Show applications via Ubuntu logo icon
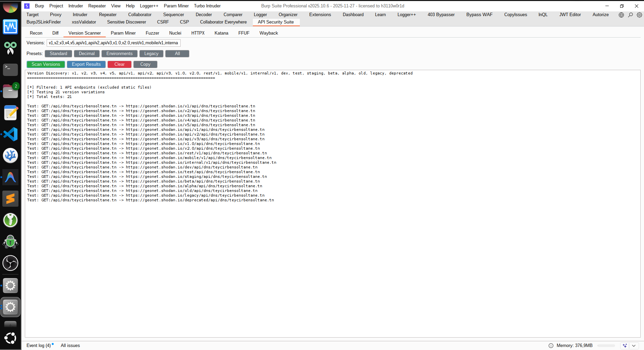 [x=10, y=338]
